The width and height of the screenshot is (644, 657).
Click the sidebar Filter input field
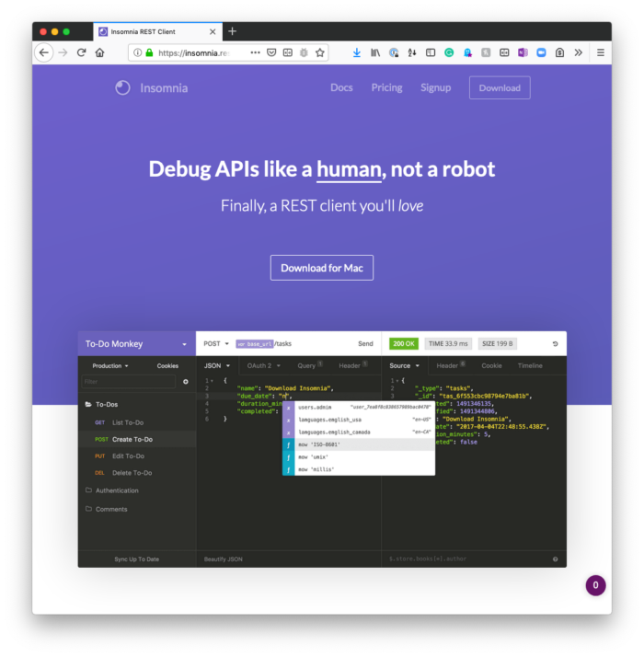point(128,382)
